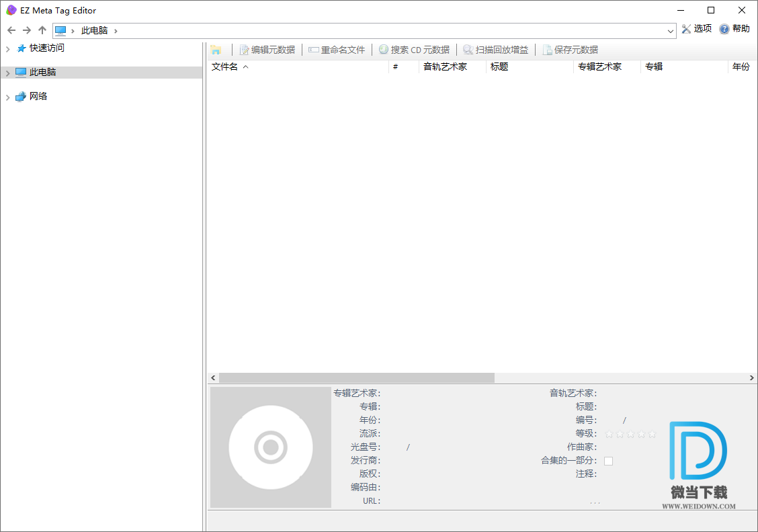Image resolution: width=758 pixels, height=532 pixels.
Task: Click 保存元数据 toolbar button
Action: (571, 50)
